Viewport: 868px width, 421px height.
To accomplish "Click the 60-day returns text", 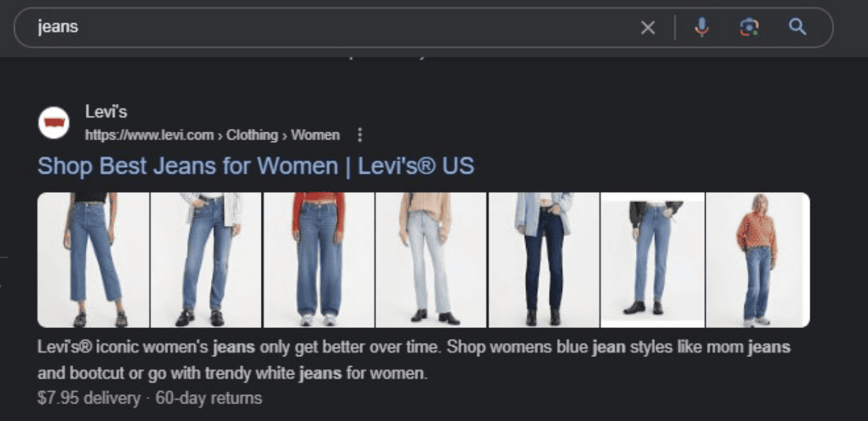I will tap(209, 398).
